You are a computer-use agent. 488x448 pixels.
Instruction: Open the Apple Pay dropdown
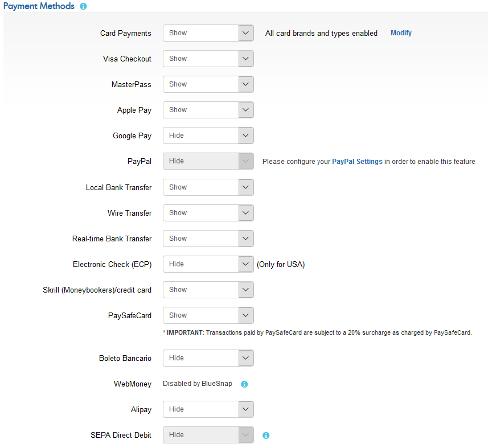[x=208, y=110]
